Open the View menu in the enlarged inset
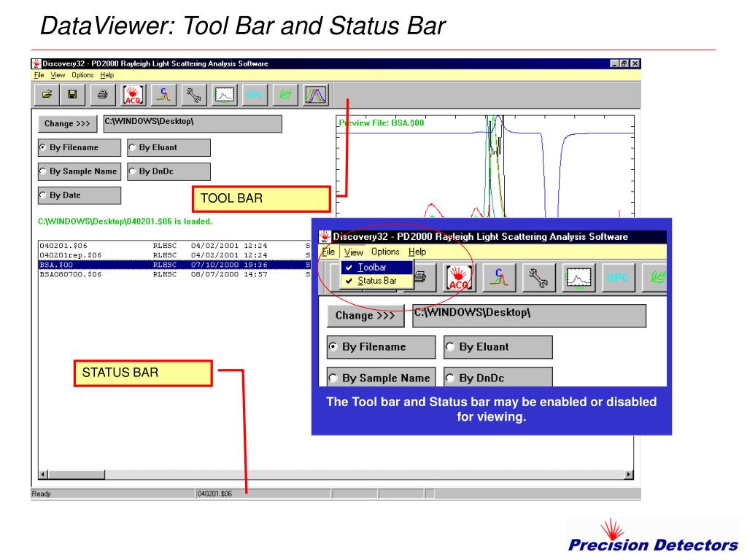Screen dimensions: 747x560 pos(354,252)
